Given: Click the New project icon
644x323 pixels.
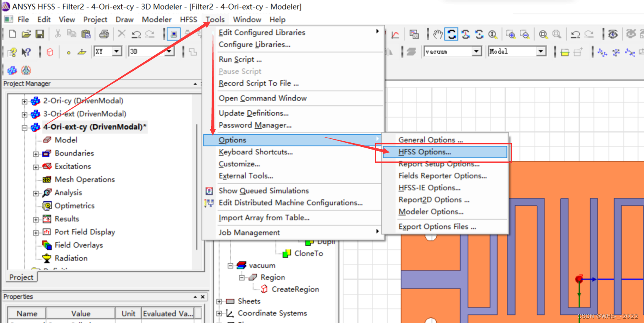Looking at the screenshot, I should click(13, 34).
